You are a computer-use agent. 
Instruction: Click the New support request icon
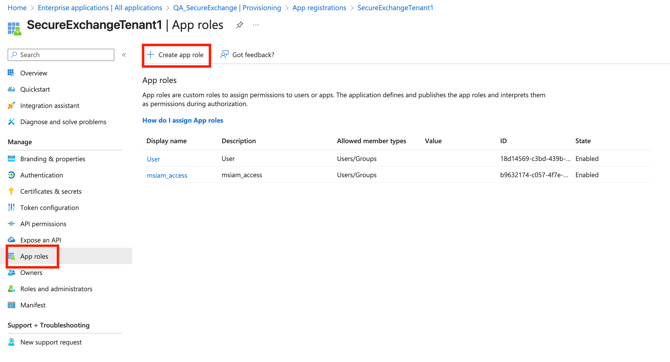(11, 342)
